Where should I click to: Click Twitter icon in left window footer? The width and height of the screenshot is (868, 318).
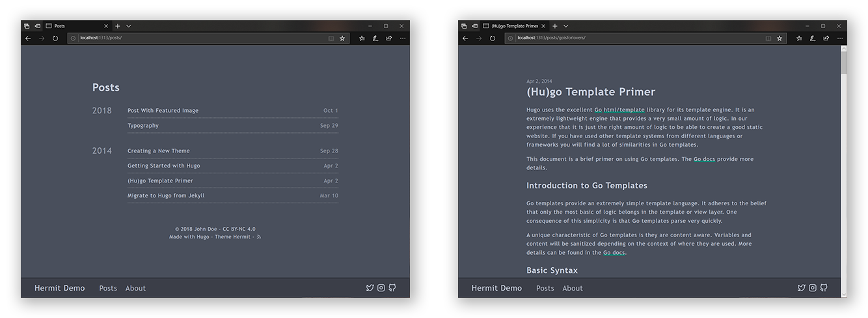pyautogui.click(x=370, y=288)
